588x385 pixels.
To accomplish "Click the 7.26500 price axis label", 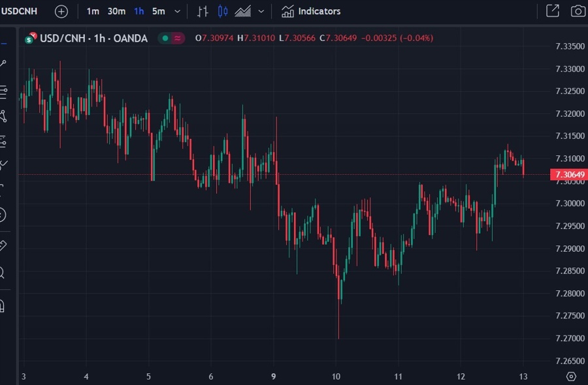I will [570, 361].
